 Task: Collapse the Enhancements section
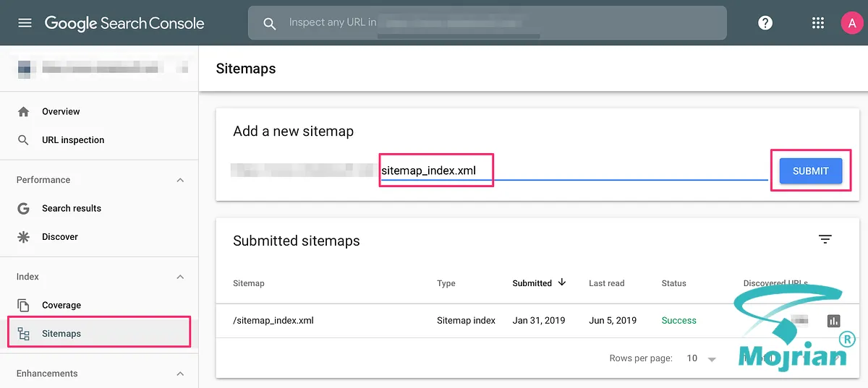coord(180,374)
